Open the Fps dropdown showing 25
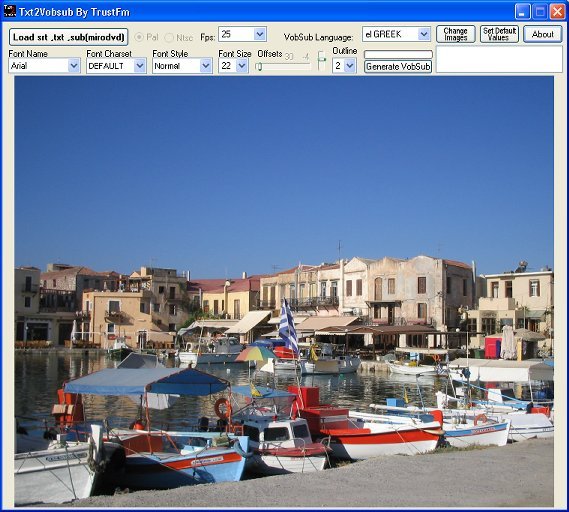The height and width of the screenshot is (512, 569). 260,34
